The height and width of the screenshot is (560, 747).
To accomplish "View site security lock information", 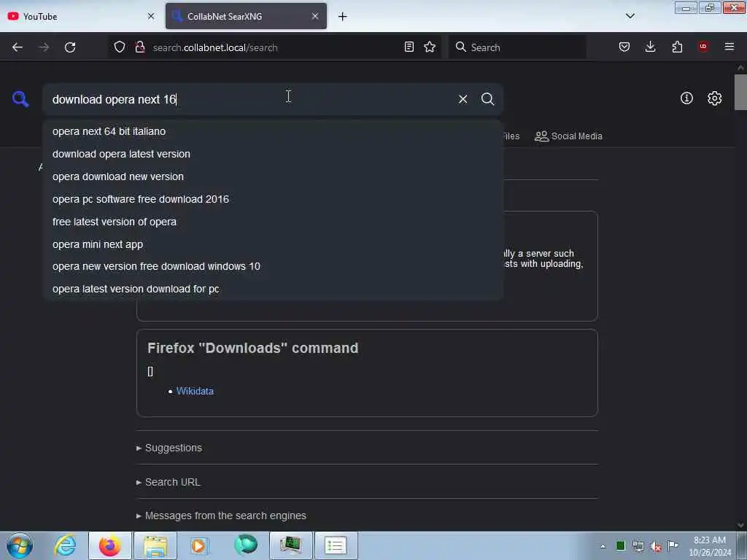I will (140, 47).
